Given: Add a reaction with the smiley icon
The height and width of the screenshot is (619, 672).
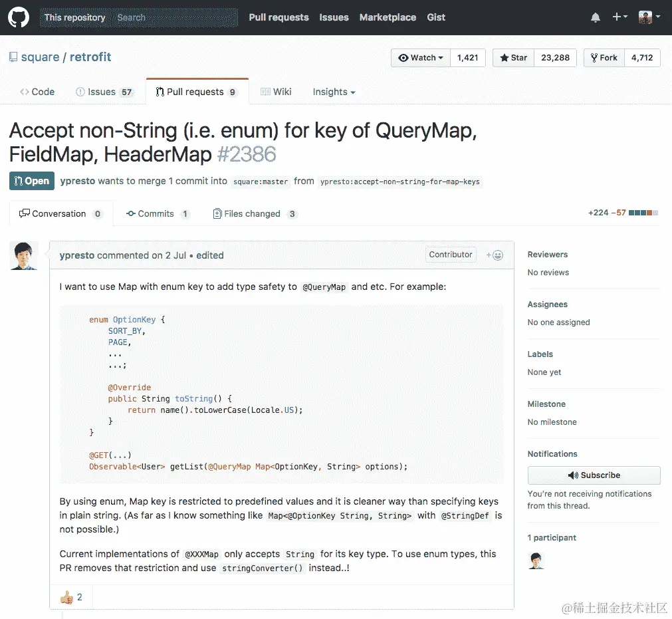Looking at the screenshot, I should click(495, 255).
